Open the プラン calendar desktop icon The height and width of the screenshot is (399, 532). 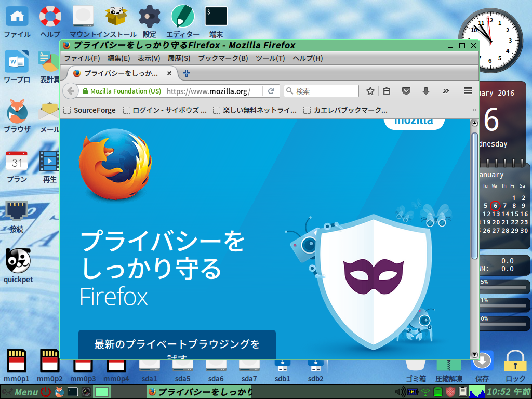click(17, 161)
